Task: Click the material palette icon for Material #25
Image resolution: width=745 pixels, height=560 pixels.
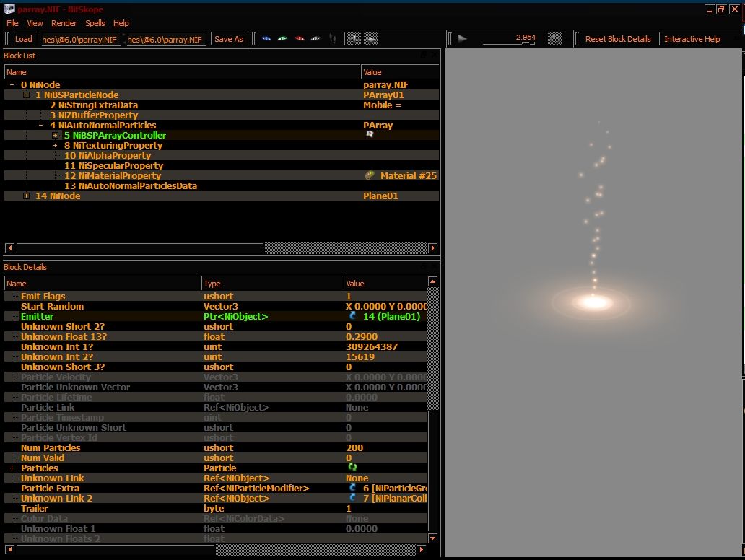Action: coord(369,176)
